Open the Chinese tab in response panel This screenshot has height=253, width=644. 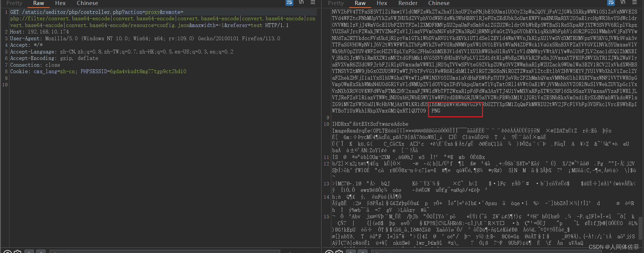439,3
